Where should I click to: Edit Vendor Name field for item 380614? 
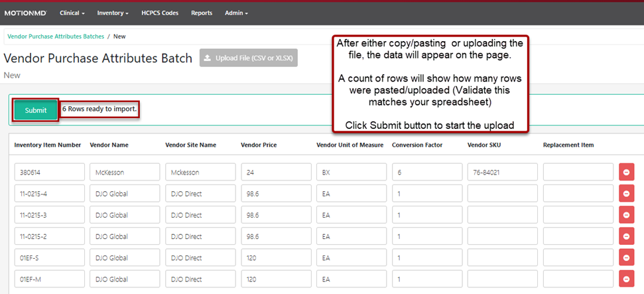tap(125, 173)
